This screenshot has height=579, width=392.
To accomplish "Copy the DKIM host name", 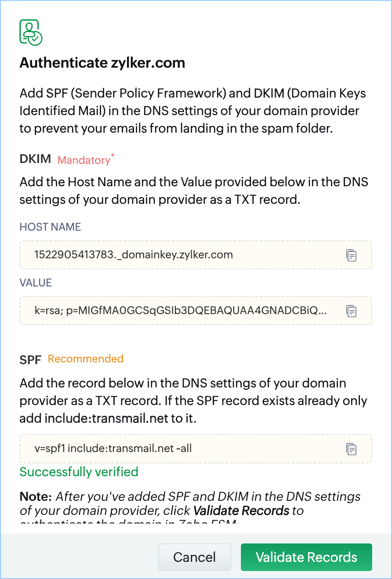I will pyautogui.click(x=351, y=255).
